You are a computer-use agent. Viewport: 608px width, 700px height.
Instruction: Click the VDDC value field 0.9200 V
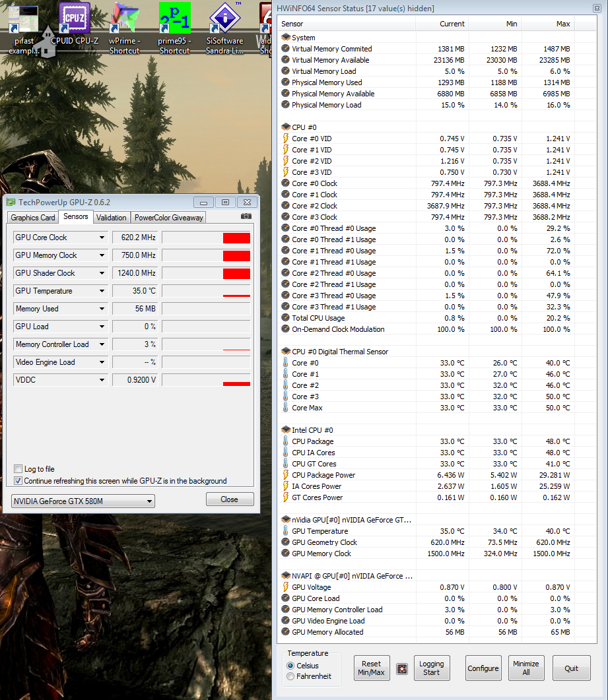click(x=135, y=380)
